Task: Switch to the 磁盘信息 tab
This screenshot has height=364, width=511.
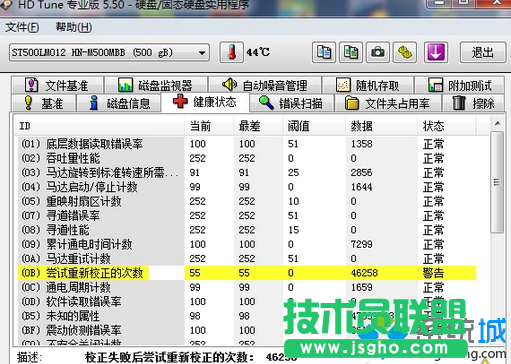Action: click(x=119, y=103)
